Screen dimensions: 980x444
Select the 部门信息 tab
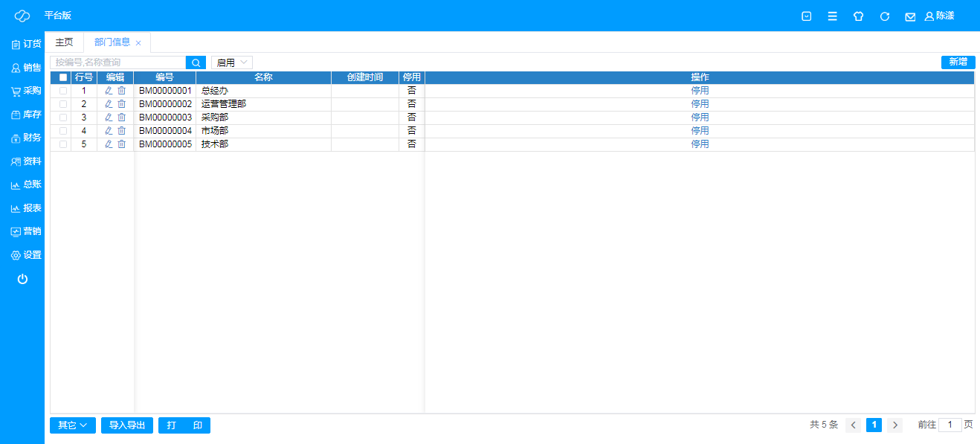(x=112, y=42)
